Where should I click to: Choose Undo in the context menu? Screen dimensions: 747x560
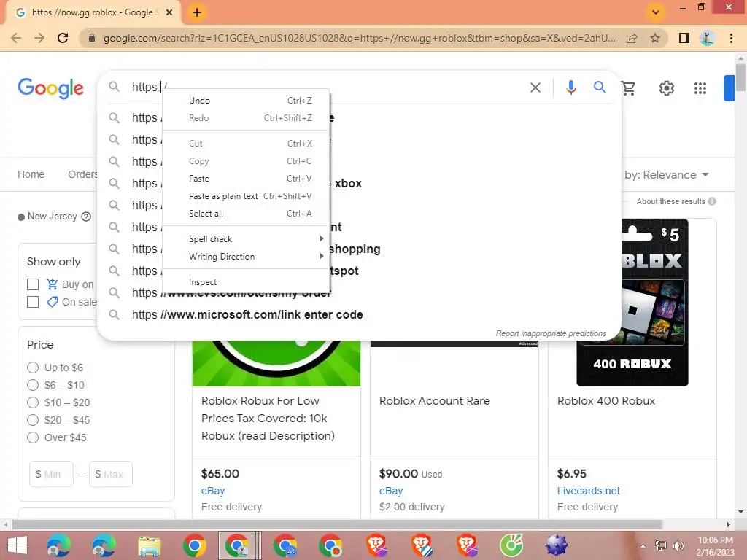click(247, 101)
